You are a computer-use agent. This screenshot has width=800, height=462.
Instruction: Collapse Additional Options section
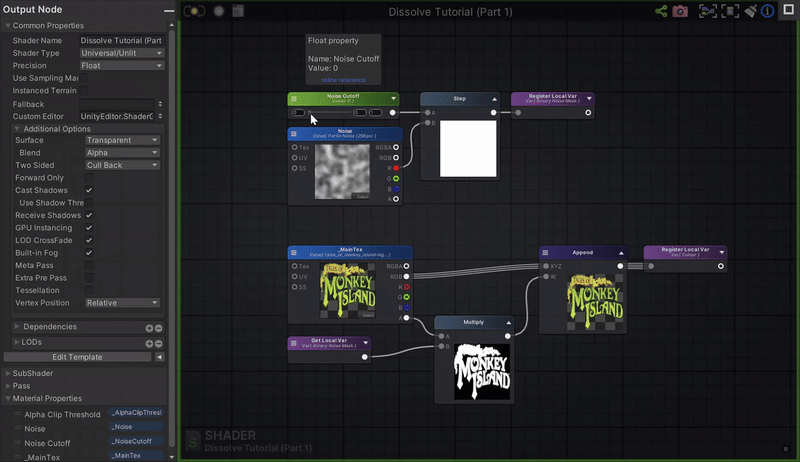tap(17, 129)
